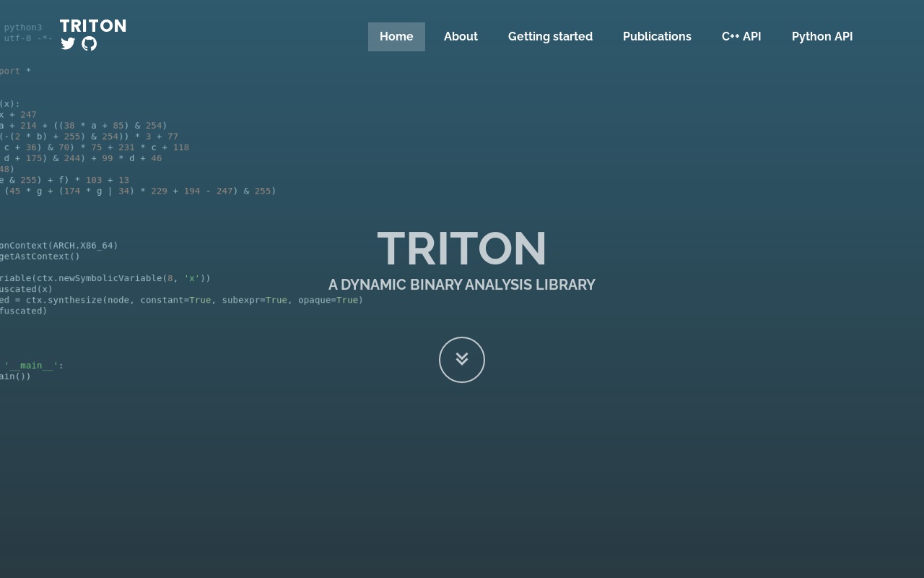The width and height of the screenshot is (924, 578).
Task: Open the Getting started page
Action: click(550, 36)
